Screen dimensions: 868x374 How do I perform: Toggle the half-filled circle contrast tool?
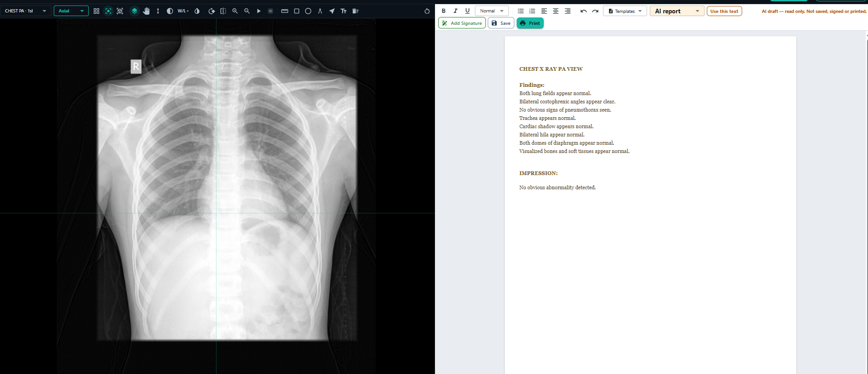pos(170,11)
